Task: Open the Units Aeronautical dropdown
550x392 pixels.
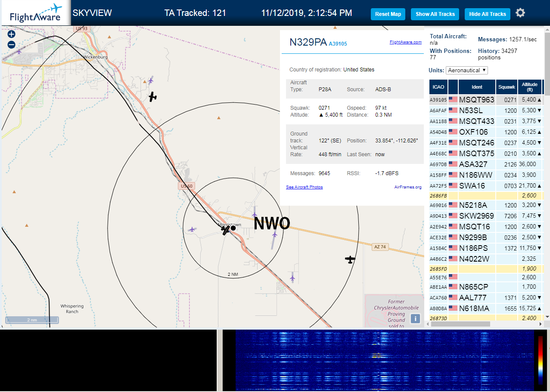Action: 467,70
